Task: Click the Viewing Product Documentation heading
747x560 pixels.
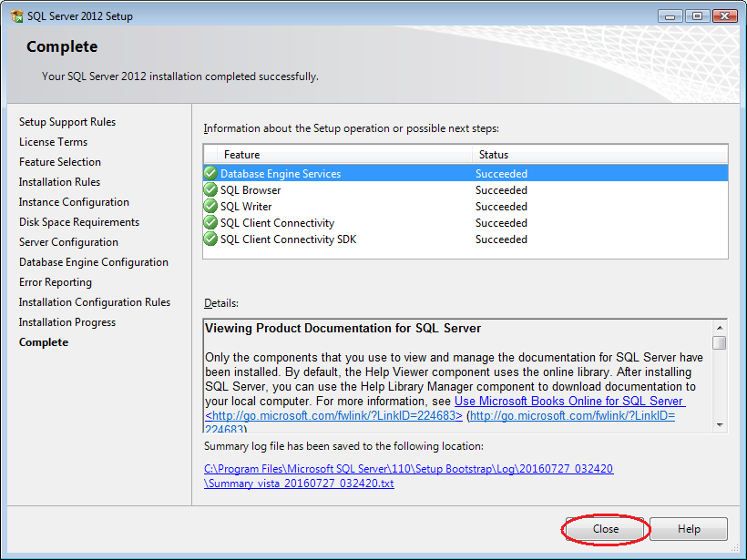Action: [343, 328]
